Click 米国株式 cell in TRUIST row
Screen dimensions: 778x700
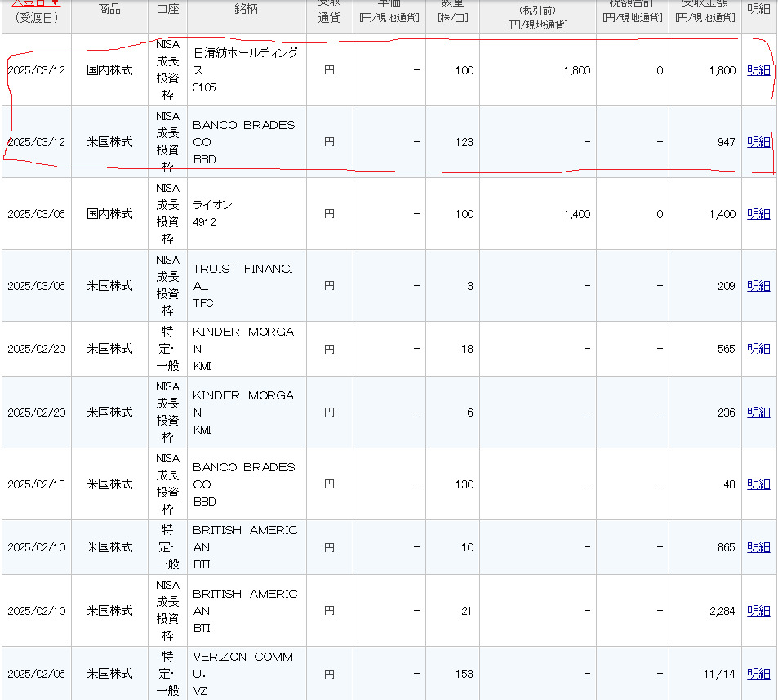[x=109, y=286]
